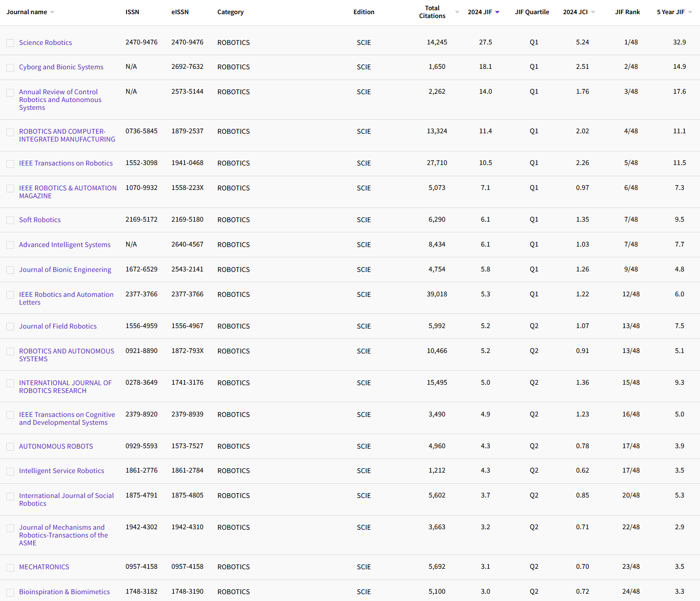Open Advanced Intelligent Systems link
This screenshot has width=700, height=601.
pyautogui.click(x=65, y=245)
